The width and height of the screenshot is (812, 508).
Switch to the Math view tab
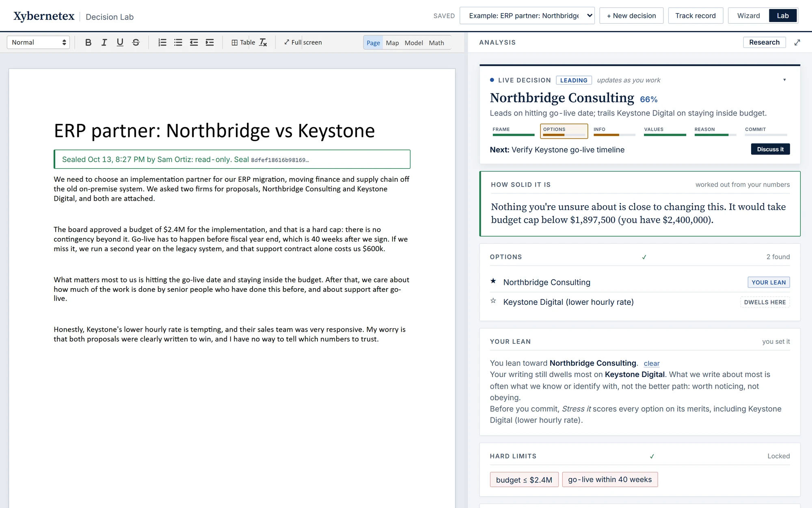pos(436,43)
